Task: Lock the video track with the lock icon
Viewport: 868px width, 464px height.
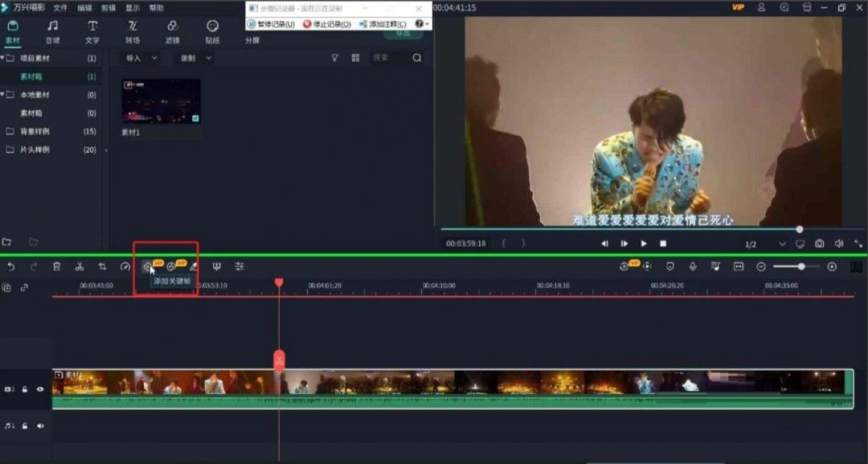Action: point(25,389)
